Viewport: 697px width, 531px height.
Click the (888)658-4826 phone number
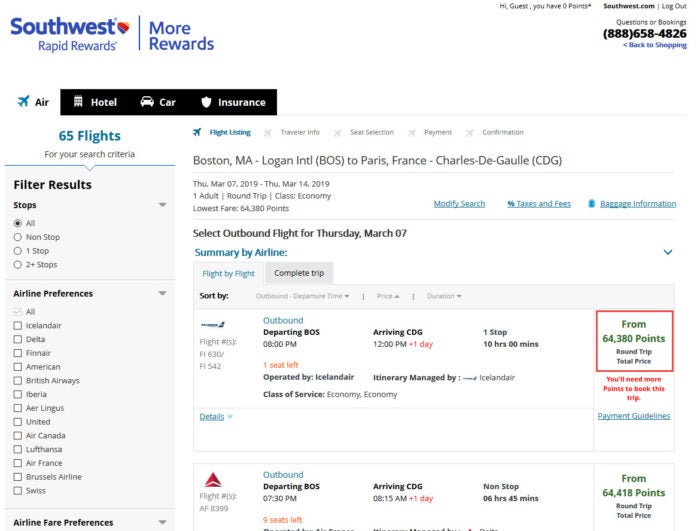(x=645, y=34)
